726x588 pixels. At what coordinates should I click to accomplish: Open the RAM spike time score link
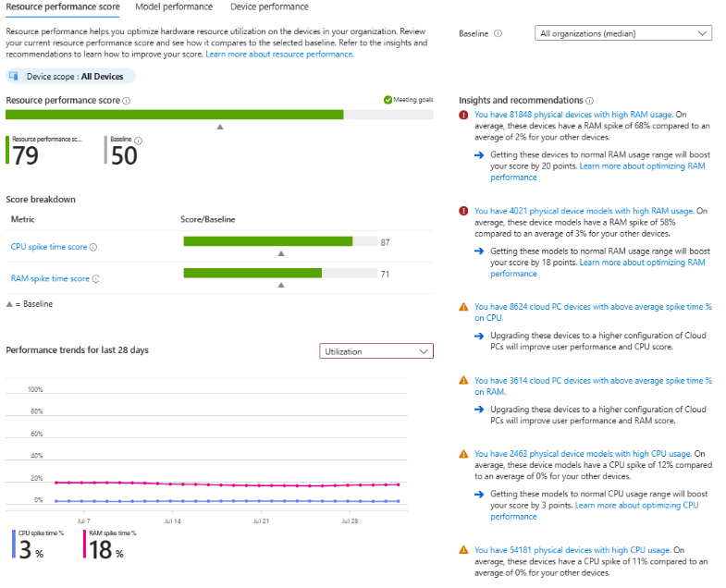point(50,278)
